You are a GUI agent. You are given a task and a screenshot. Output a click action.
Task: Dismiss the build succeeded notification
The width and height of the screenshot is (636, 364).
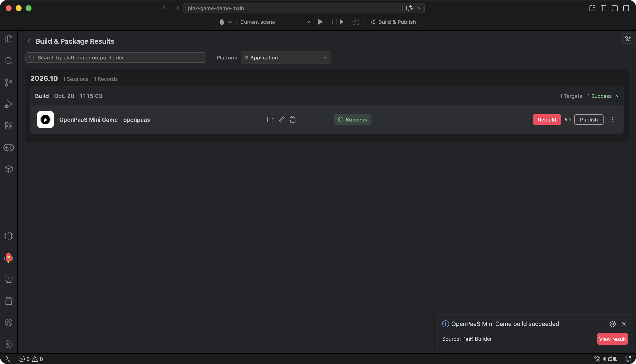pos(624,324)
